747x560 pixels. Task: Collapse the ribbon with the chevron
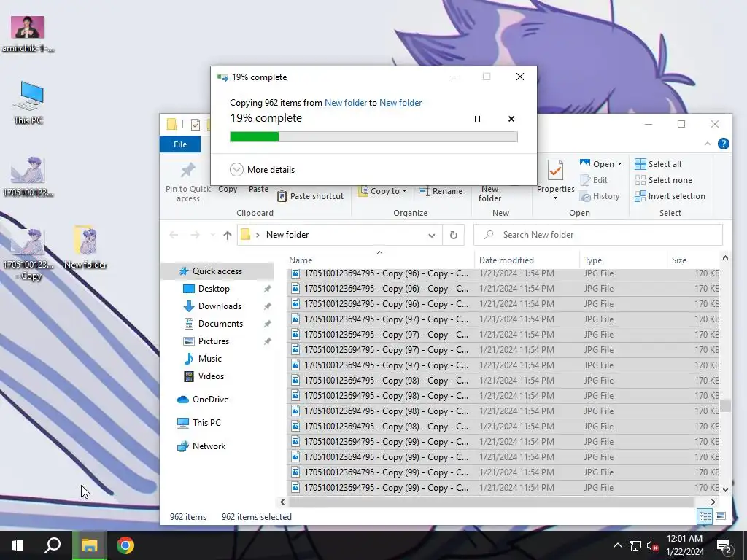tap(708, 144)
